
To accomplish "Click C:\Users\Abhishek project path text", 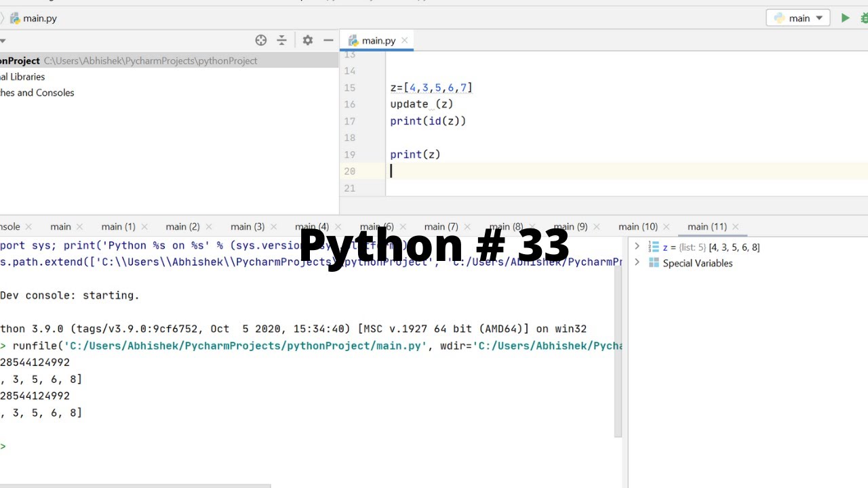I will coord(151,60).
